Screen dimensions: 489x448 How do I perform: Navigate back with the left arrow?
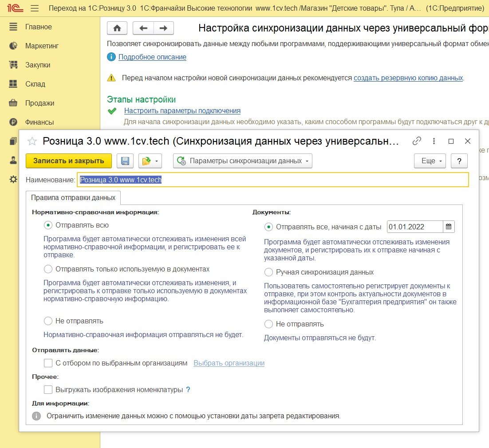tap(143, 28)
